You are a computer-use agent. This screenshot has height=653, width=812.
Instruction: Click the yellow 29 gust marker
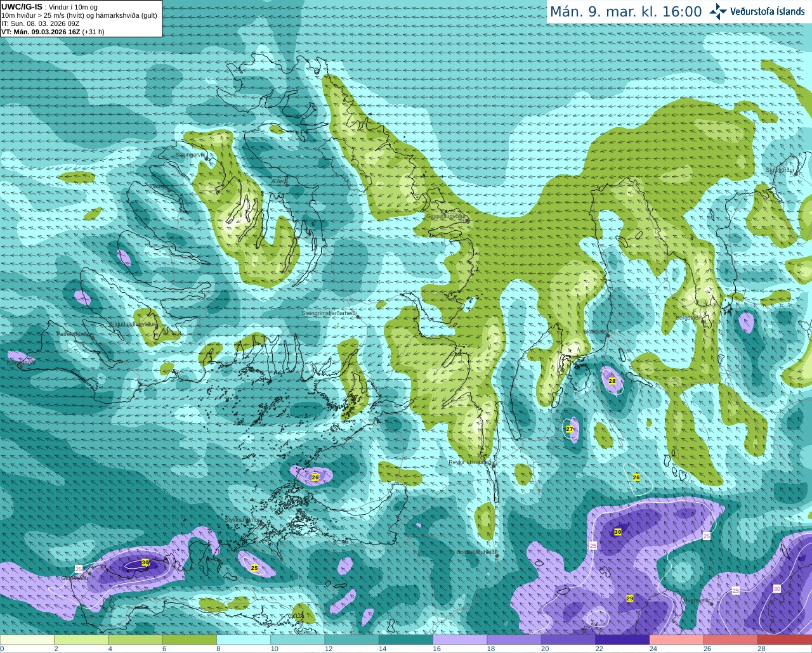coord(630,598)
